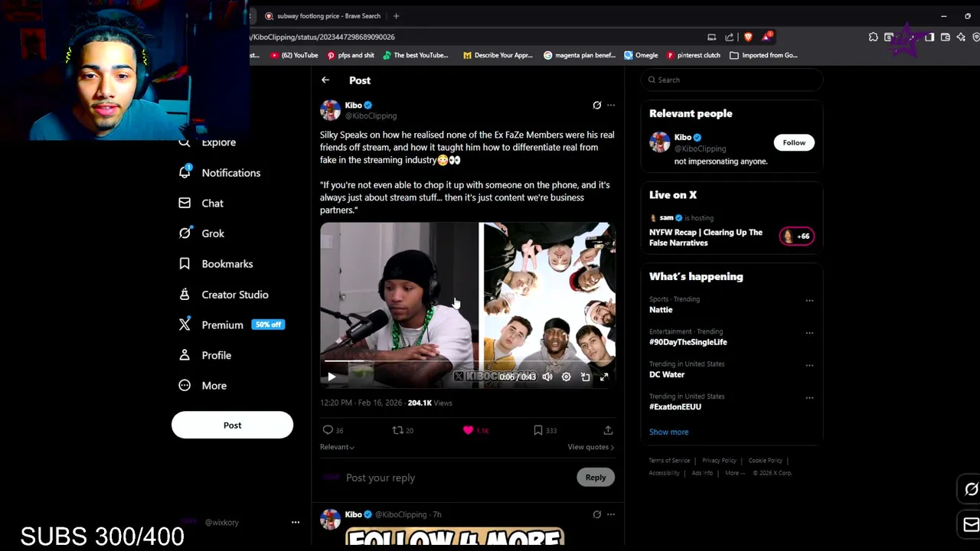Image resolution: width=980 pixels, height=551 pixels.
Task: Click the Brave Shields lion icon
Action: click(x=748, y=37)
